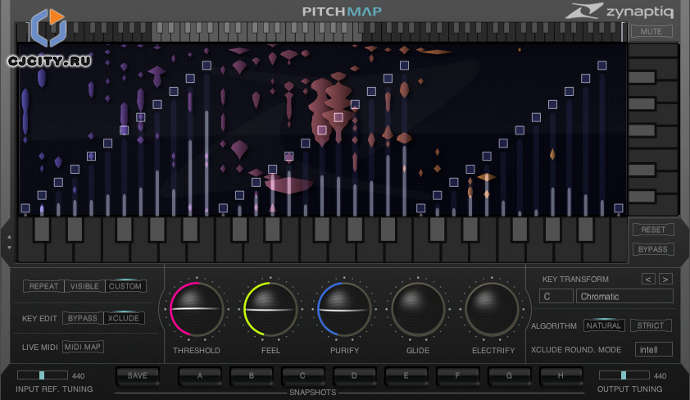Select the STRICT algorithm
Image resolution: width=690 pixels, height=400 pixels.
[650, 326]
